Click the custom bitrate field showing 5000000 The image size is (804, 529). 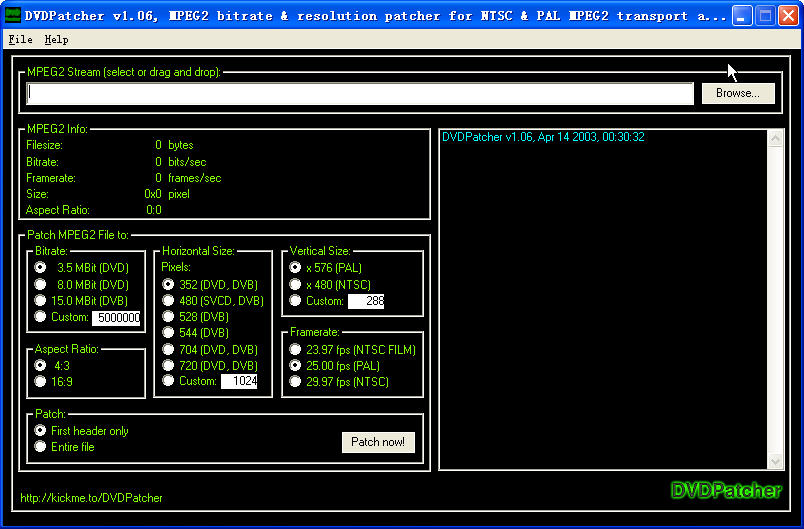(x=116, y=318)
